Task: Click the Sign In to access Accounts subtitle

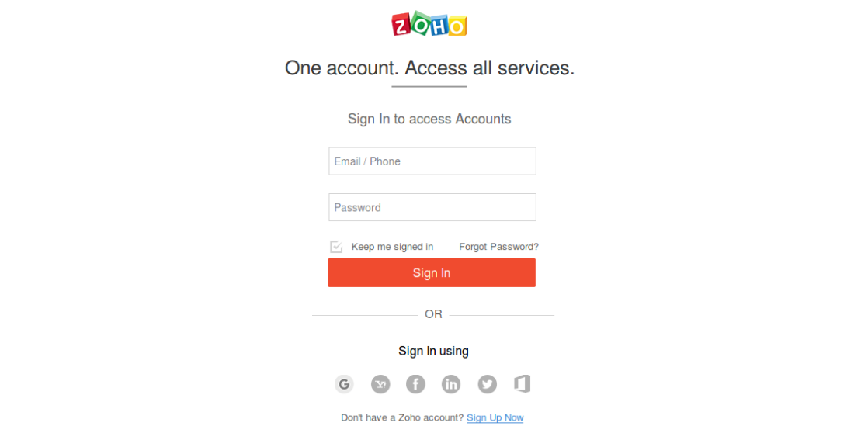Action: pyautogui.click(x=429, y=119)
